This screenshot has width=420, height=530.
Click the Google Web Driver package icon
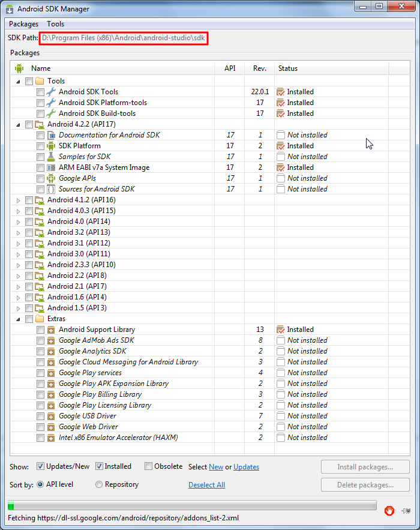[x=51, y=427]
